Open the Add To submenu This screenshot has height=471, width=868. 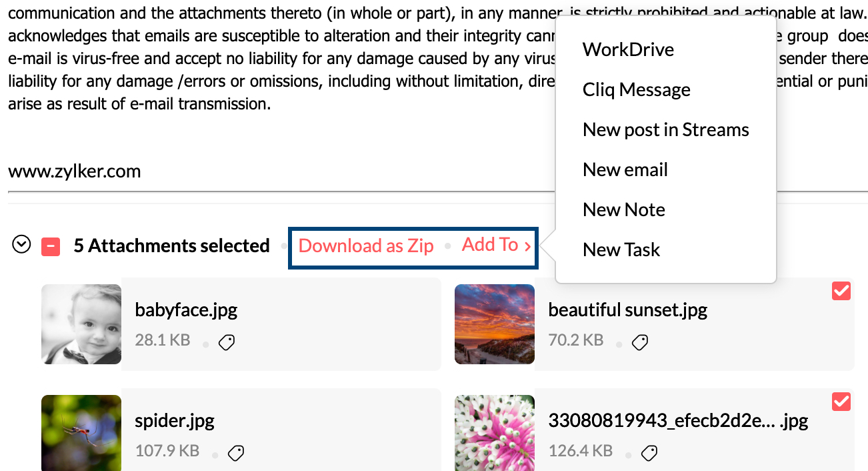click(496, 245)
